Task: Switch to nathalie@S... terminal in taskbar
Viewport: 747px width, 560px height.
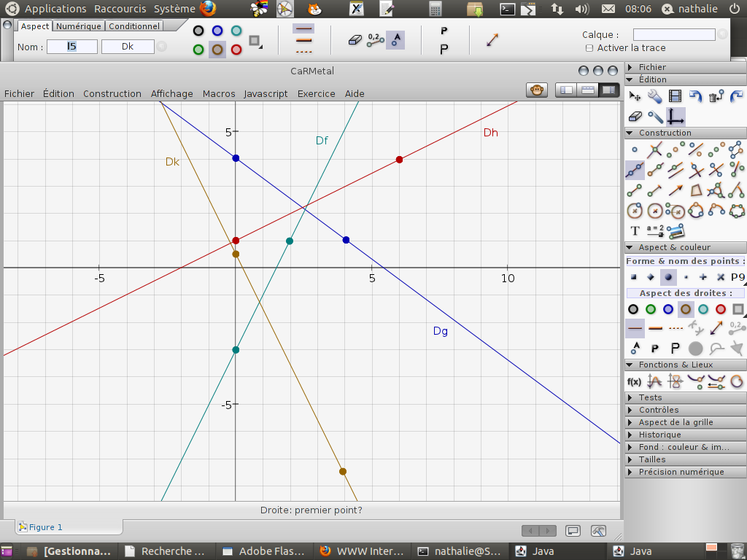Action: pyautogui.click(x=460, y=551)
